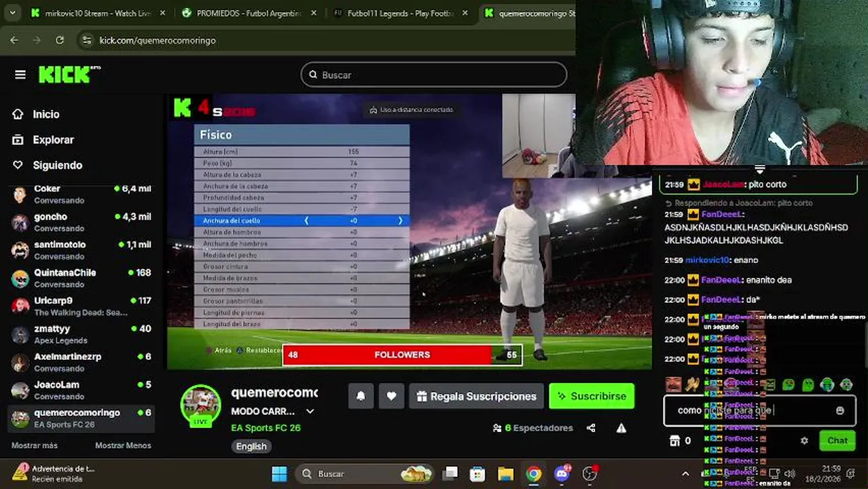Click the FOLLOWERS goal progress bar
868x489 pixels.
tap(402, 355)
